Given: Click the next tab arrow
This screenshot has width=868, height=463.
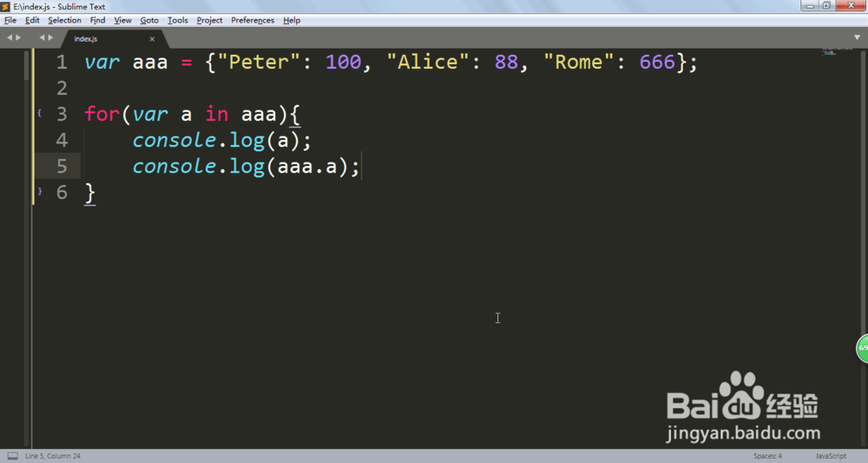Looking at the screenshot, I should (51, 37).
